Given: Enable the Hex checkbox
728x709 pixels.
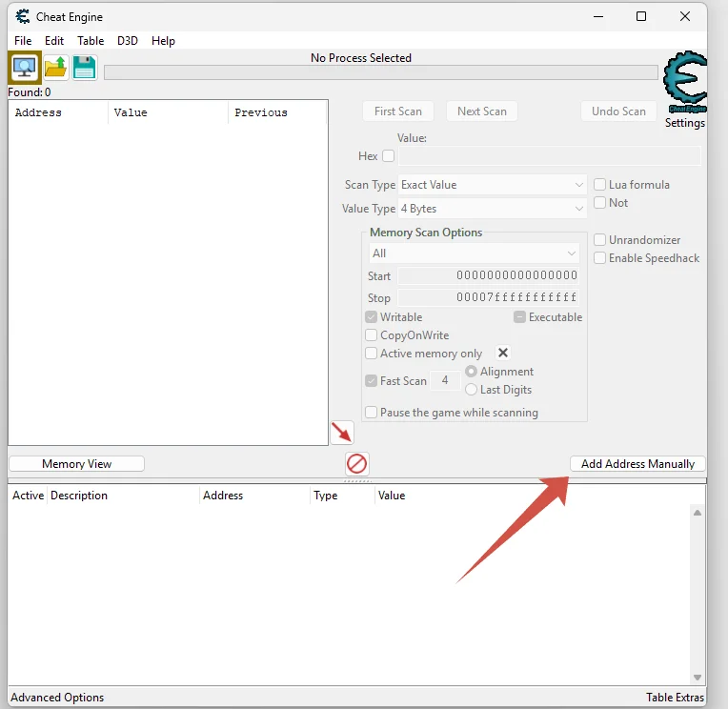Looking at the screenshot, I should click(x=388, y=156).
